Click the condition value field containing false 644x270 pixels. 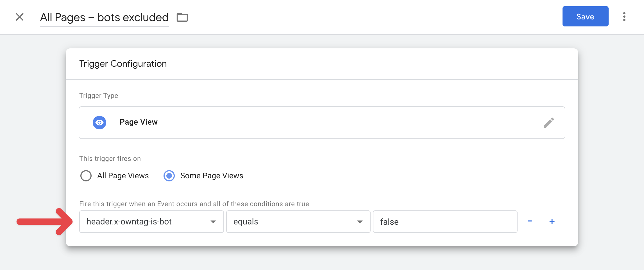point(445,222)
